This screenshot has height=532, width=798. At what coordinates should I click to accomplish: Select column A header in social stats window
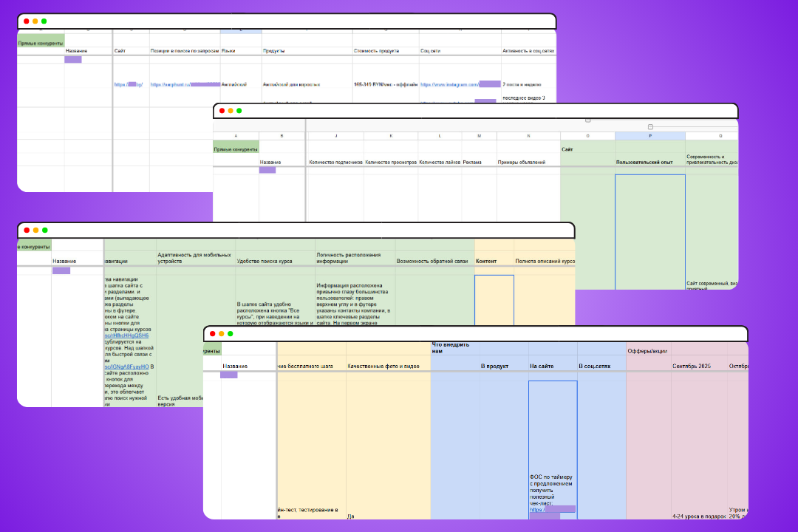(236, 136)
